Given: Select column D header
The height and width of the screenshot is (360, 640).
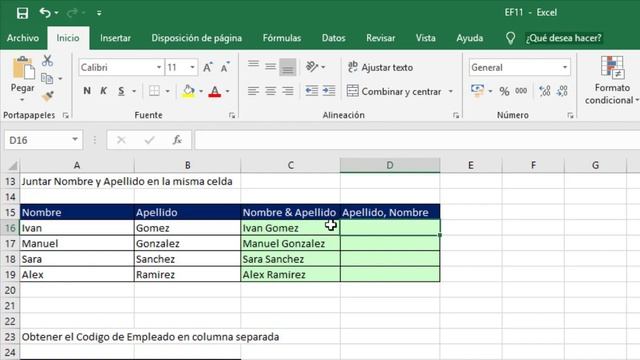Looking at the screenshot, I should pyautogui.click(x=390, y=165).
